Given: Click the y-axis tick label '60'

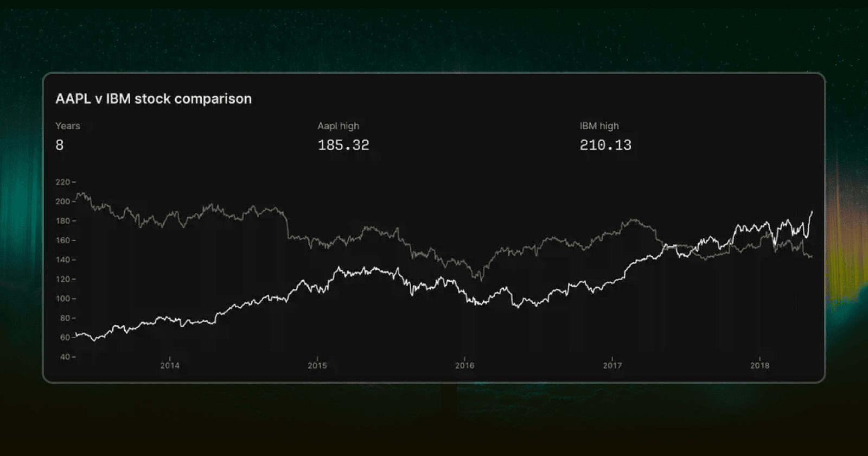Looking at the screenshot, I should pos(65,337).
